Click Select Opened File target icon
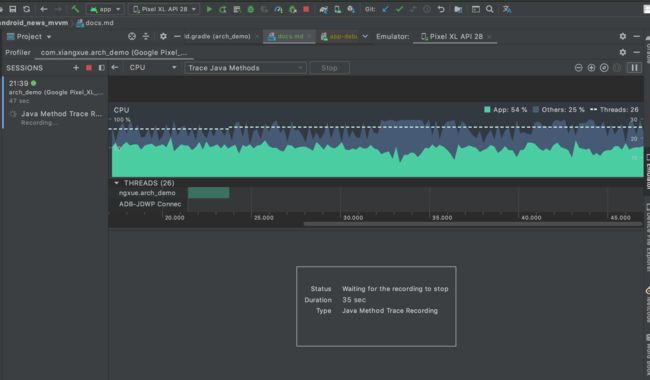This screenshot has height=380, width=650. click(132, 36)
